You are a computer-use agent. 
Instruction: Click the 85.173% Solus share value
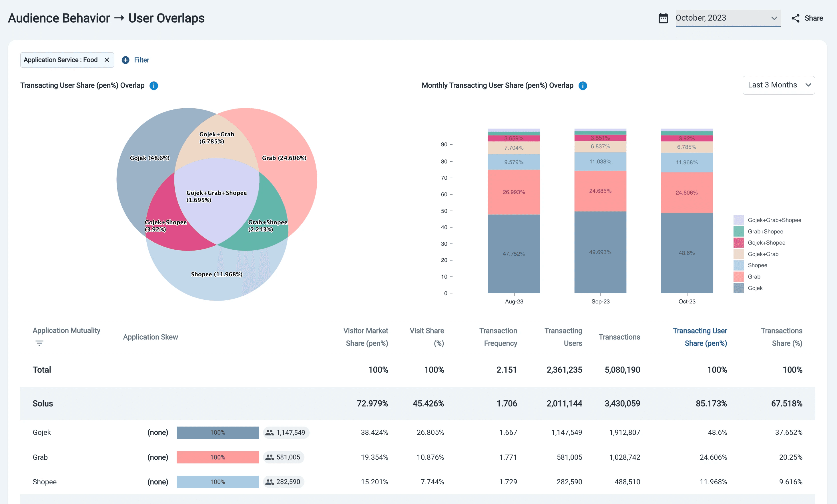point(711,403)
